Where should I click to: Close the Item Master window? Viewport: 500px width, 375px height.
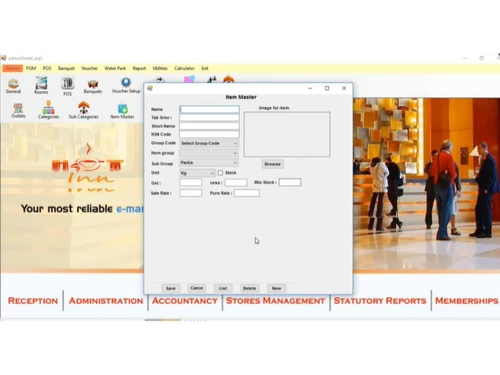tap(344, 88)
